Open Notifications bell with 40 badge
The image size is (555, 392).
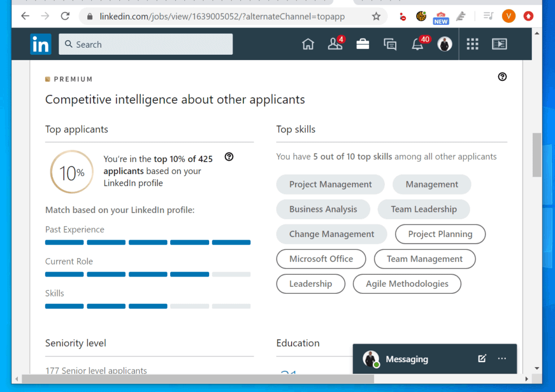point(420,43)
